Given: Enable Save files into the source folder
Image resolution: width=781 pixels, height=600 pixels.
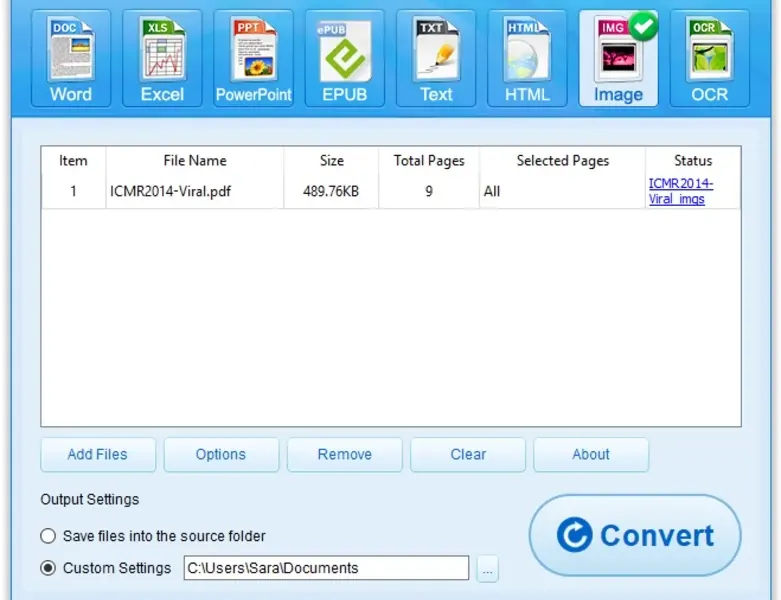Looking at the screenshot, I should 48,536.
